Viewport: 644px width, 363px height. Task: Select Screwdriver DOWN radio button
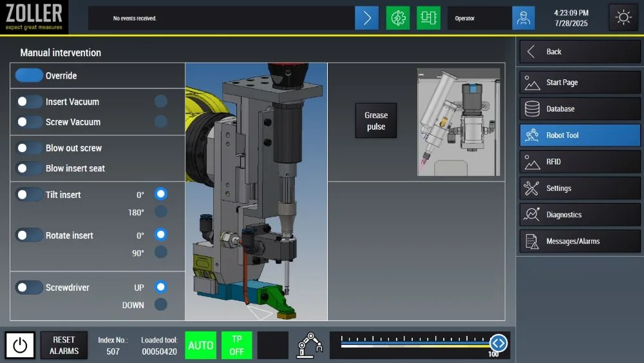coord(161,304)
